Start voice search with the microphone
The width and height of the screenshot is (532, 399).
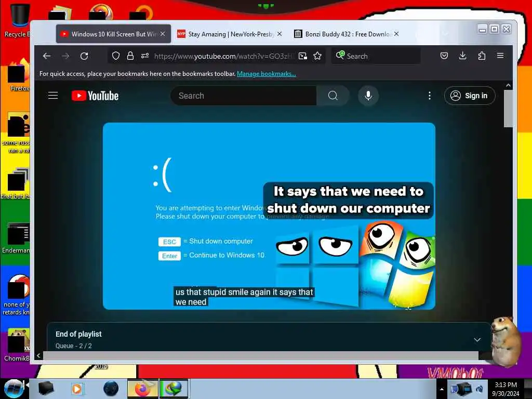pyautogui.click(x=368, y=96)
